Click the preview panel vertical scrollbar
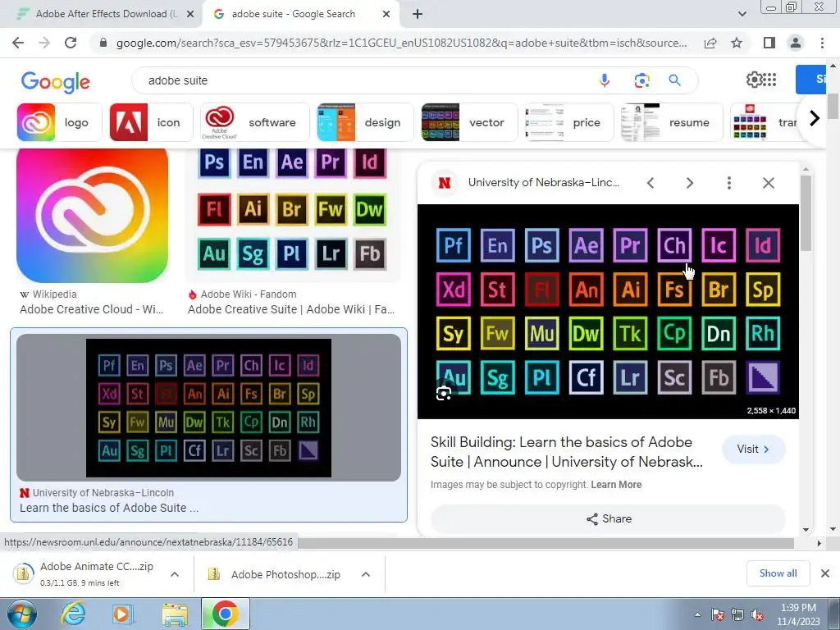The height and width of the screenshot is (630, 840). click(x=806, y=213)
